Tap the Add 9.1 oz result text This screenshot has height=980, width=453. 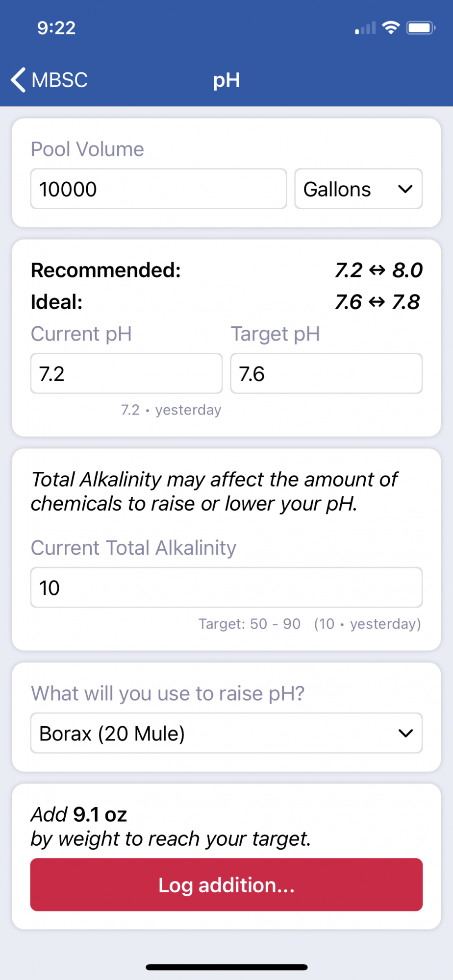pyautogui.click(x=79, y=814)
